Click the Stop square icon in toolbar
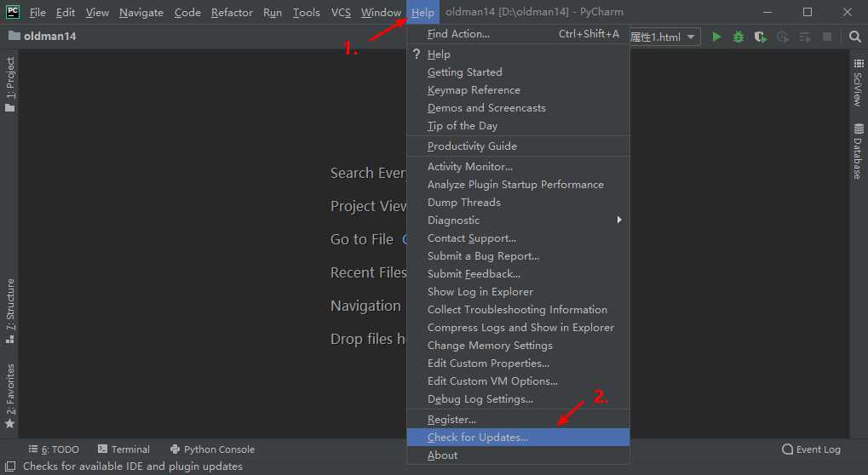The width and height of the screenshot is (868, 475). click(827, 37)
